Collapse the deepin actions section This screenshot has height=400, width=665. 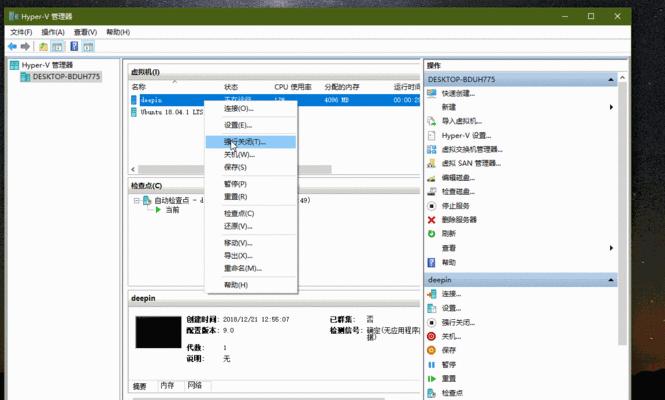(611, 280)
